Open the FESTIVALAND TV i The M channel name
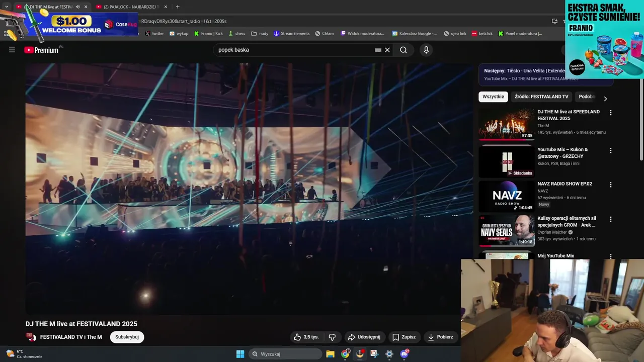Screen dimensions: 644x362 71,337
